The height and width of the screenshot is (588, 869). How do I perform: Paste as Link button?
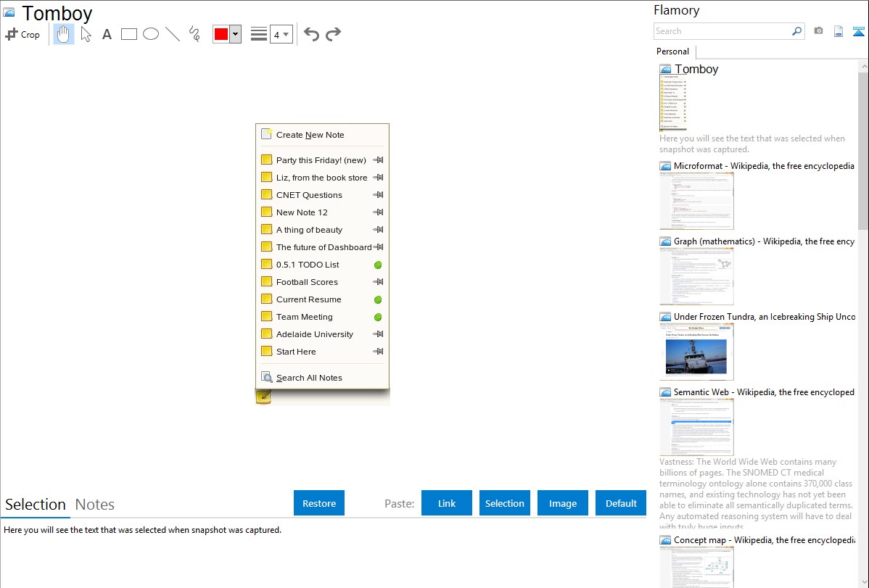point(447,503)
